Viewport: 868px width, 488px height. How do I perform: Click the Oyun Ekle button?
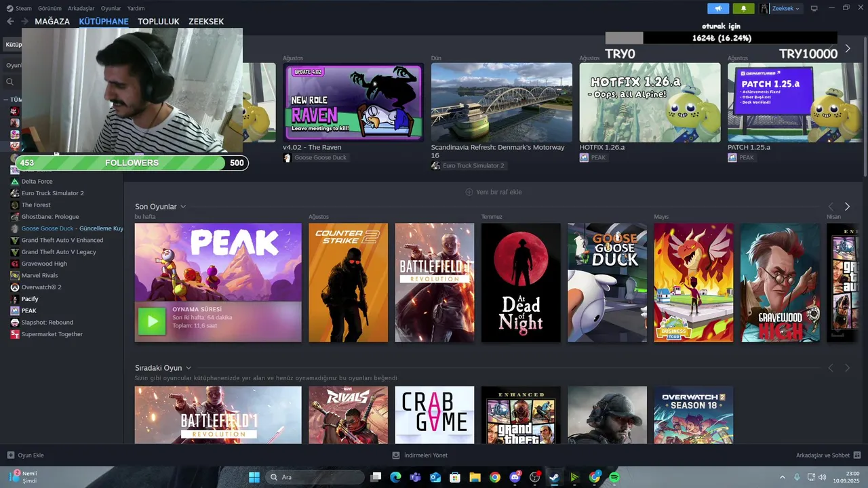tap(25, 455)
